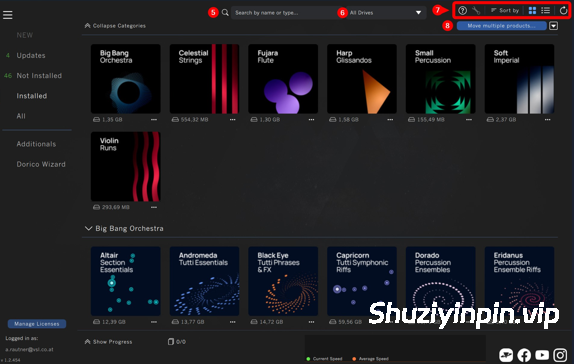Open three-dot menu under Small Percussion
The width and height of the screenshot is (574, 364).
[x=469, y=119]
